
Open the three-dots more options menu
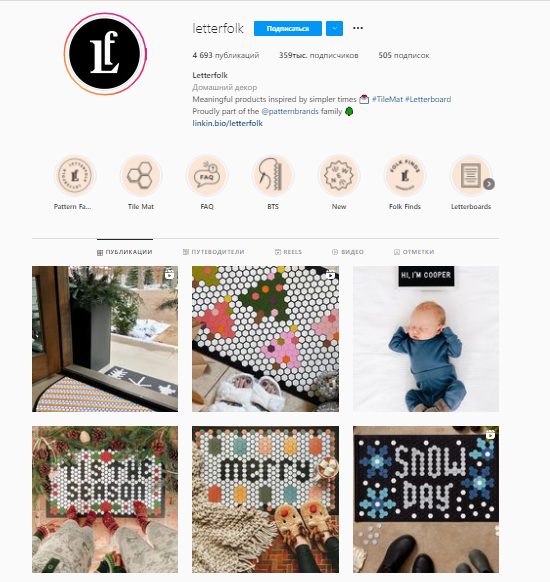[358, 28]
